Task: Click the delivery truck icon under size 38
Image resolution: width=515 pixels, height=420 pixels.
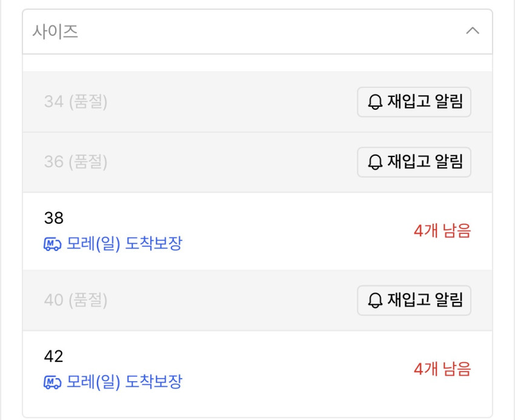Action: (53, 244)
